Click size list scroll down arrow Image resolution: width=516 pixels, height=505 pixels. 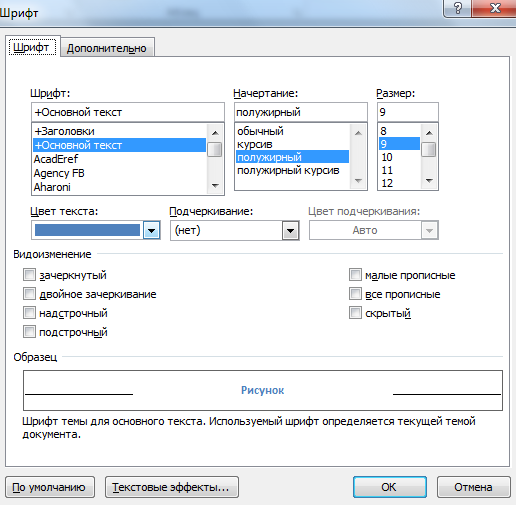(429, 181)
